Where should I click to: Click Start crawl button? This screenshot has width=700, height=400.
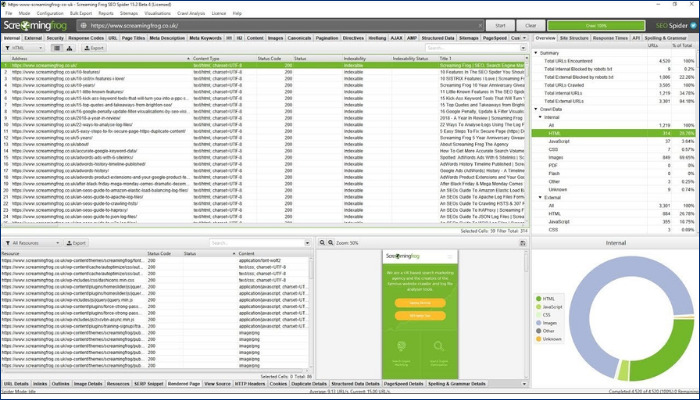pyautogui.click(x=500, y=25)
